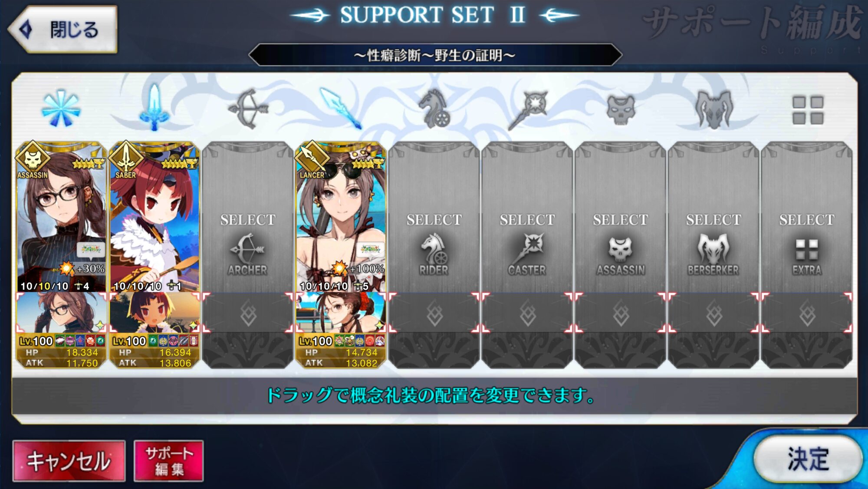Viewport: 868px width, 489px height.
Task: Select the All classes snowflake icon
Action: point(61,109)
